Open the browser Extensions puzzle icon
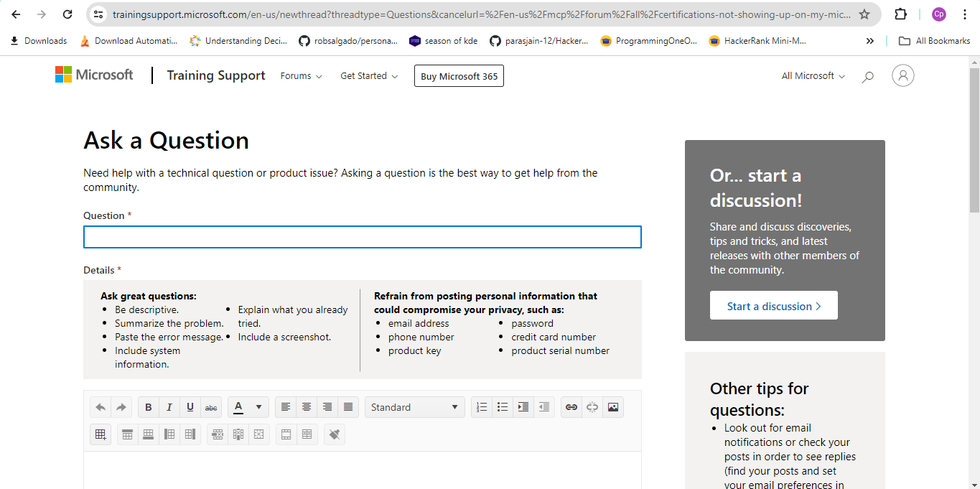Viewport: 980px width, 489px height. (x=900, y=14)
